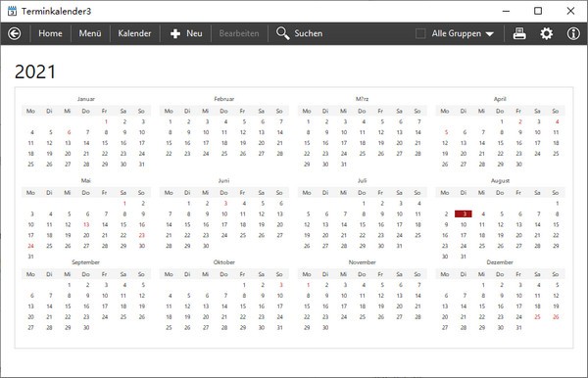Open settings gear icon
588x378 pixels.
pyautogui.click(x=547, y=33)
